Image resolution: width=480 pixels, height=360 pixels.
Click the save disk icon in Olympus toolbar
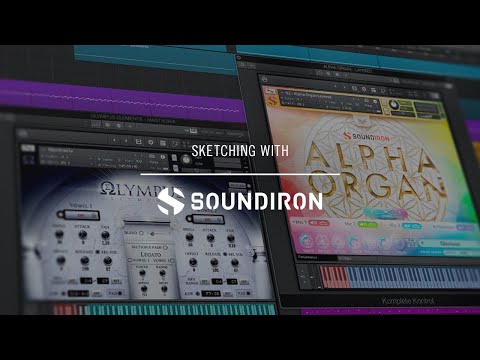point(138,142)
